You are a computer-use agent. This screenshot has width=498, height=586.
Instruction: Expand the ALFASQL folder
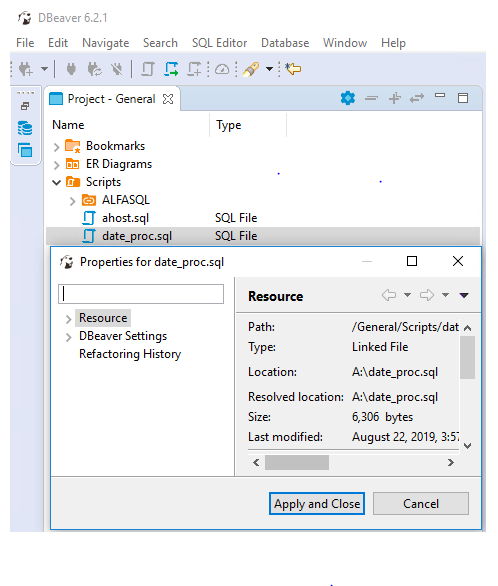point(72,201)
